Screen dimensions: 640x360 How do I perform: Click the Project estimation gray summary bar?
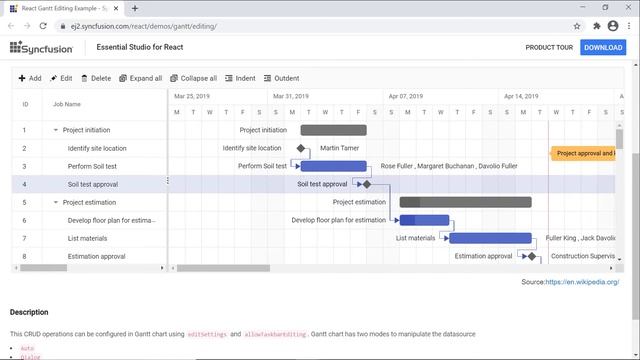pos(466,202)
